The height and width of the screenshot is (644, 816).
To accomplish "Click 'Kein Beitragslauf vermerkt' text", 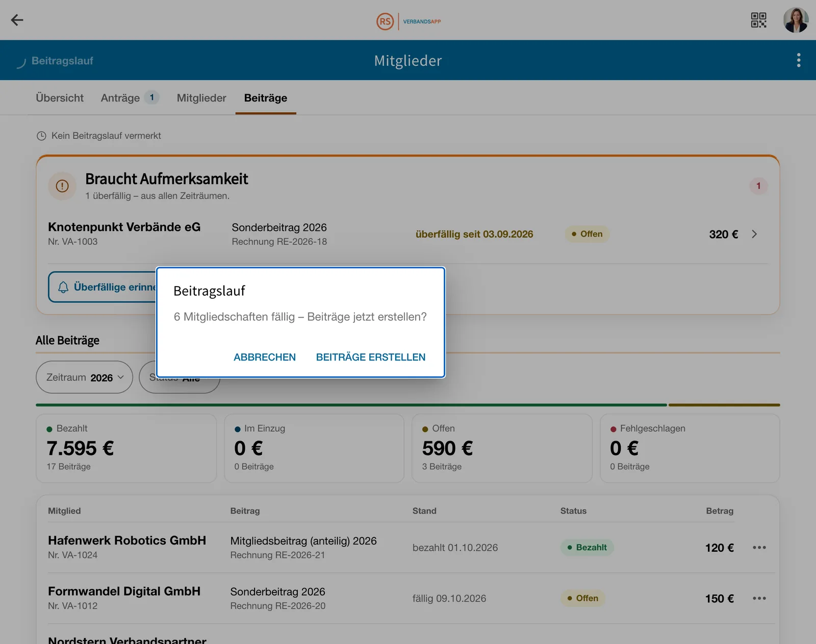I will coord(106,136).
